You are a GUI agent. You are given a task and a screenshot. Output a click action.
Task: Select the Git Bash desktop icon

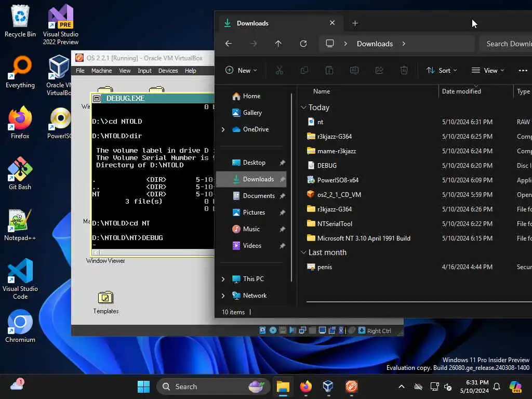click(20, 174)
